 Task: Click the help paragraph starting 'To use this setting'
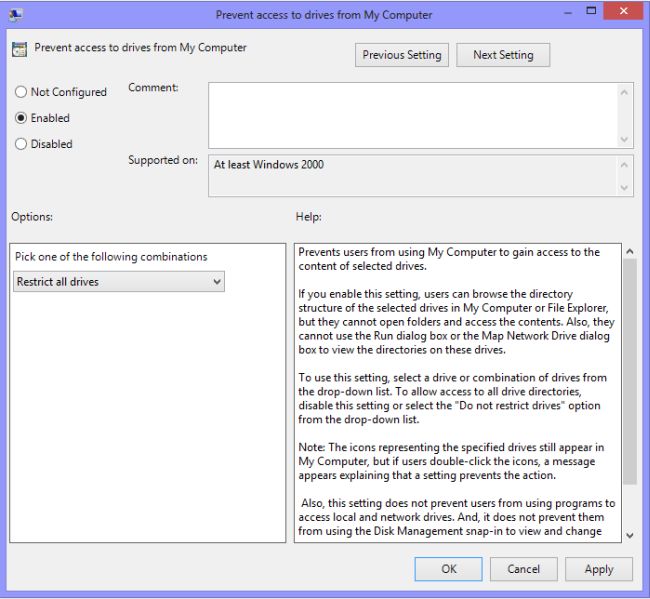click(x=452, y=398)
